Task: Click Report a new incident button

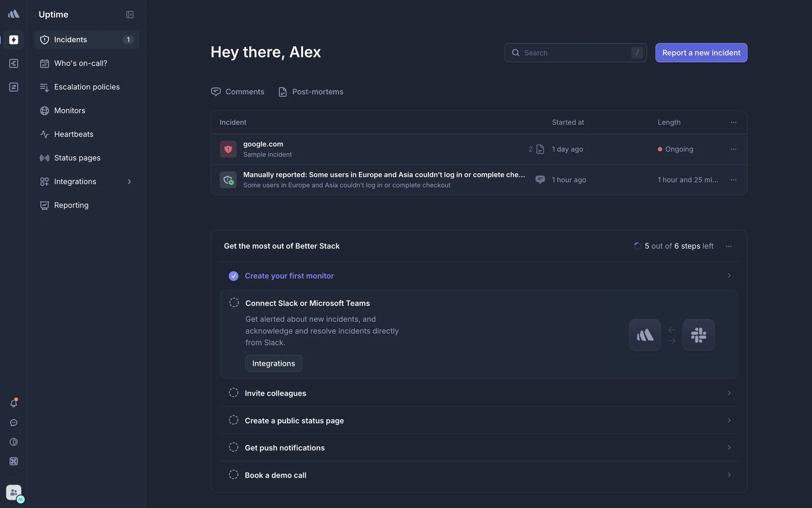Action: click(x=701, y=53)
